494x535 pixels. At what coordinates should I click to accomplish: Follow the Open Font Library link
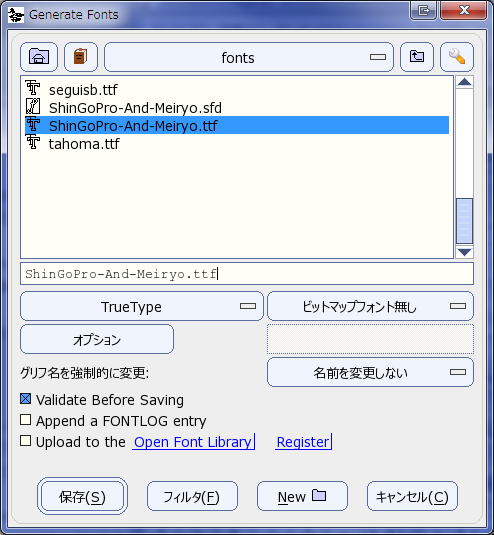(x=193, y=442)
